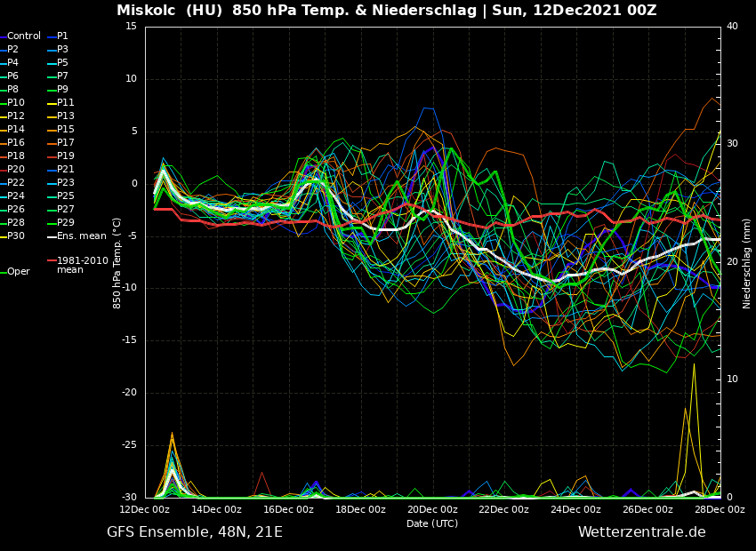Click the 12Dec 00z date tick label

(144, 510)
